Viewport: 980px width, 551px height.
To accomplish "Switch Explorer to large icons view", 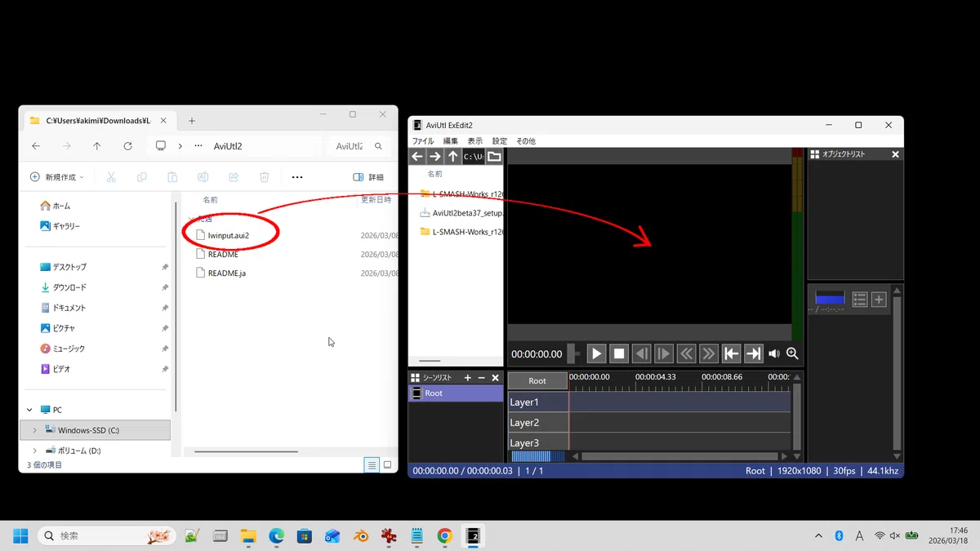I will coord(387,464).
